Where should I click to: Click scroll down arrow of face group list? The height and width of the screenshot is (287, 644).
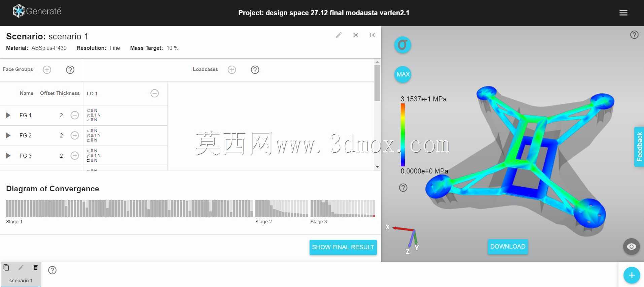tap(377, 167)
